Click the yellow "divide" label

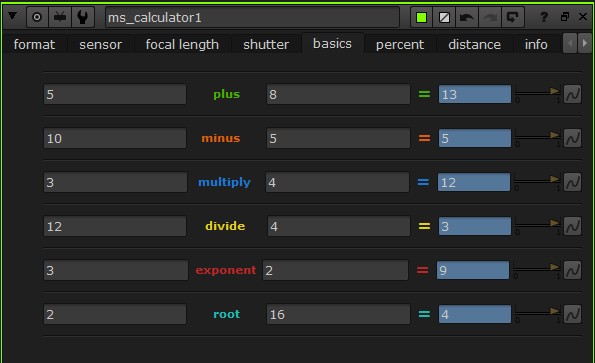pyautogui.click(x=225, y=226)
